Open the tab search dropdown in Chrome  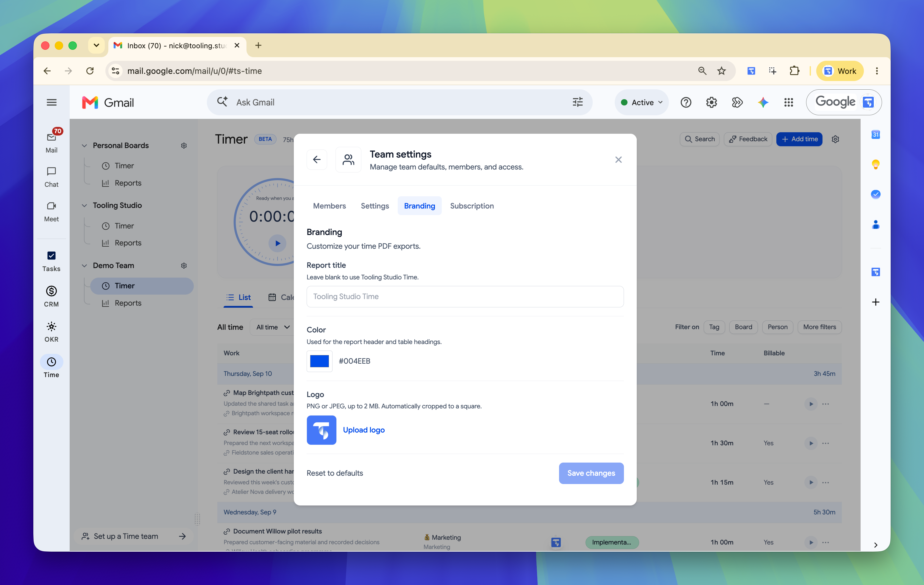96,45
